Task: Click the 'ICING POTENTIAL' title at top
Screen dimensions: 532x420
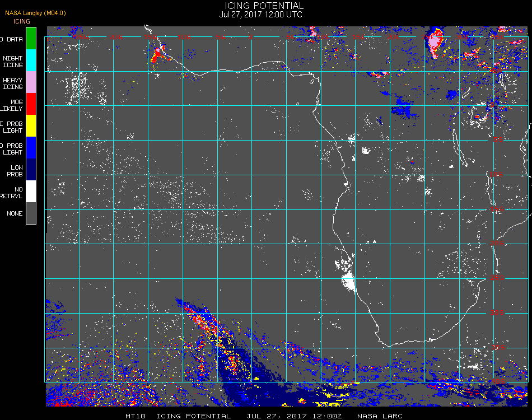Action: (x=264, y=6)
